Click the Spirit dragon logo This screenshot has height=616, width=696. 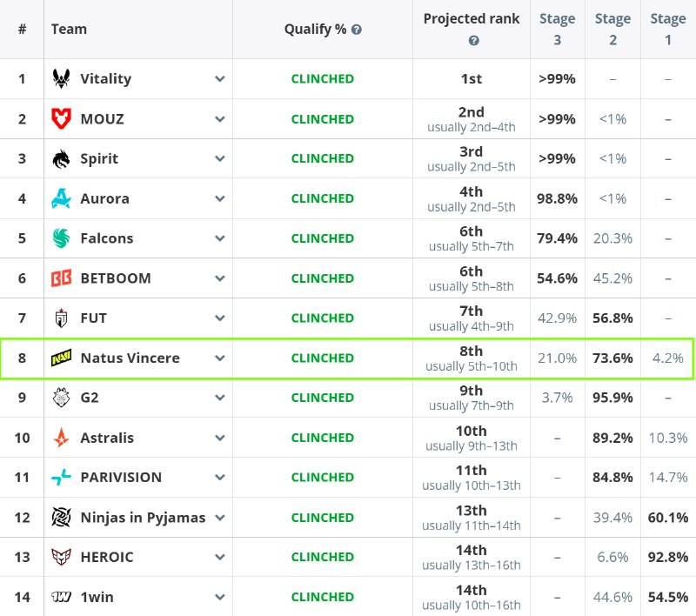click(61, 159)
